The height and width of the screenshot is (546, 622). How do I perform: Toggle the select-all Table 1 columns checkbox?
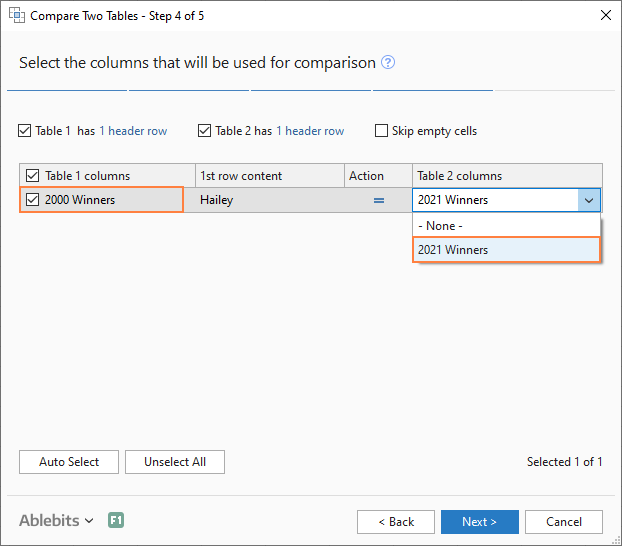pos(32,176)
